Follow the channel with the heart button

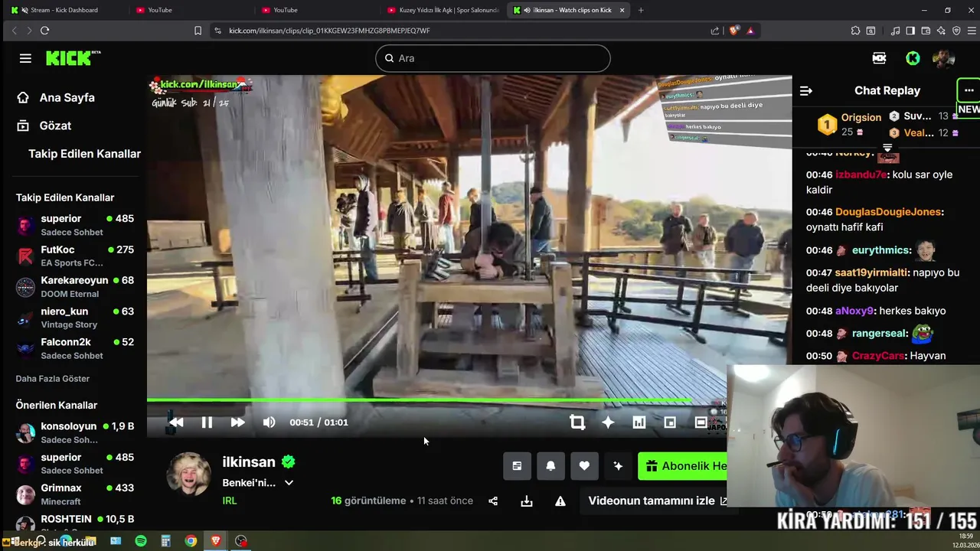click(584, 466)
